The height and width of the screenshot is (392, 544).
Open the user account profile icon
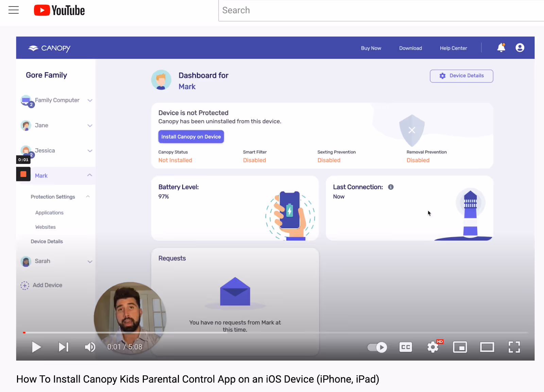point(520,48)
